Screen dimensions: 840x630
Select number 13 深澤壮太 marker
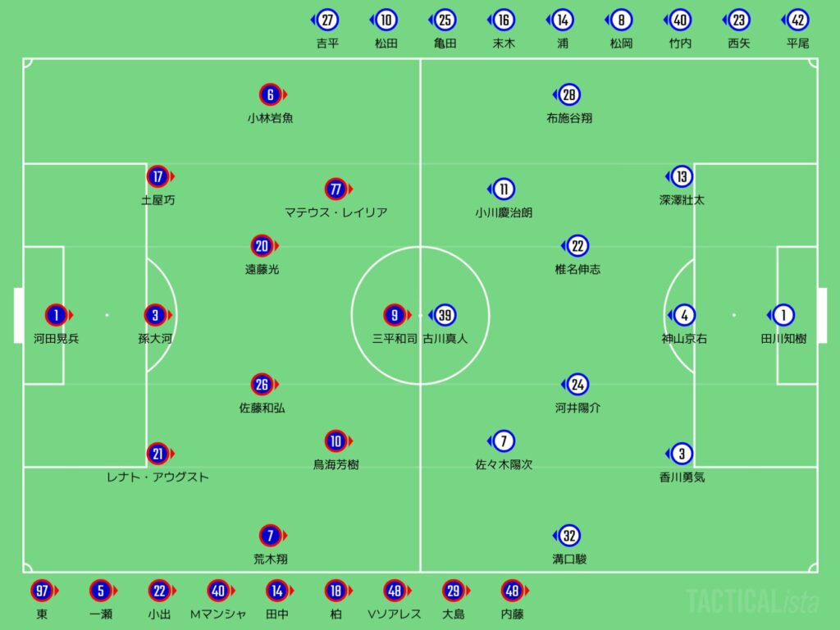pos(682,176)
